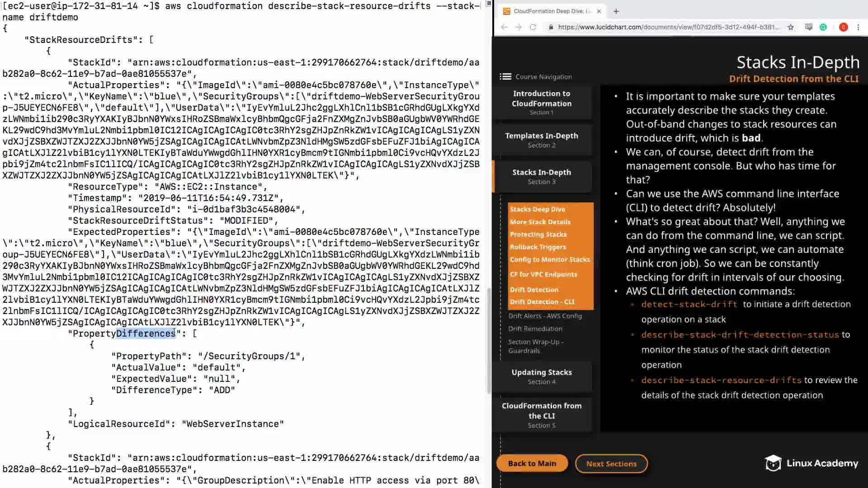
Task: Click the site lock security icon
Action: pyautogui.click(x=551, y=27)
